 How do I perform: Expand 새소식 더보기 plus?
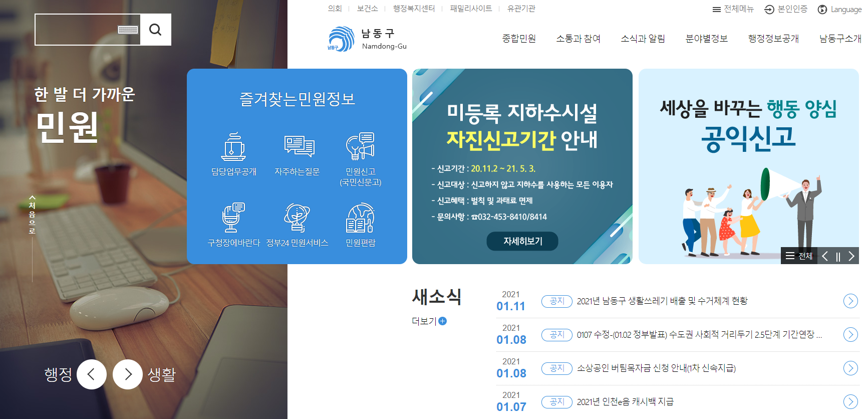[442, 321]
